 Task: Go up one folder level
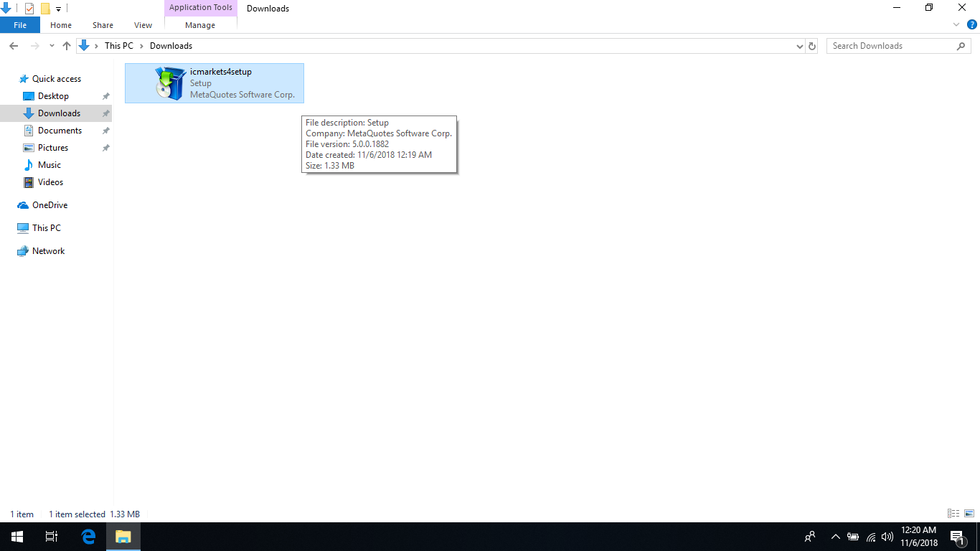pos(67,46)
